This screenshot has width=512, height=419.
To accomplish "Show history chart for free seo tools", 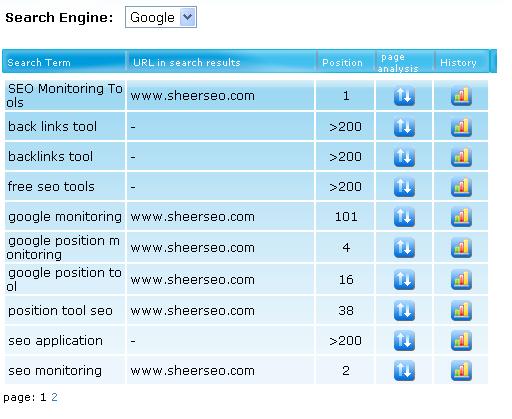I will click(x=461, y=187).
